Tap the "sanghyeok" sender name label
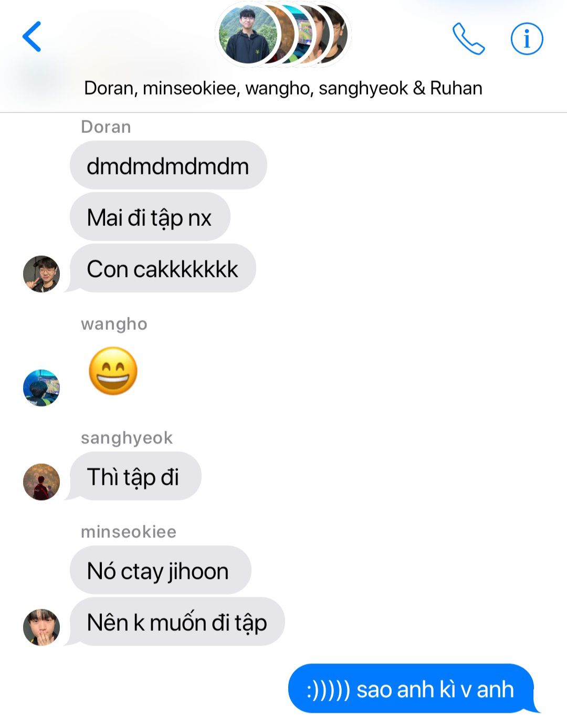This screenshot has width=567, height=728. click(x=127, y=438)
